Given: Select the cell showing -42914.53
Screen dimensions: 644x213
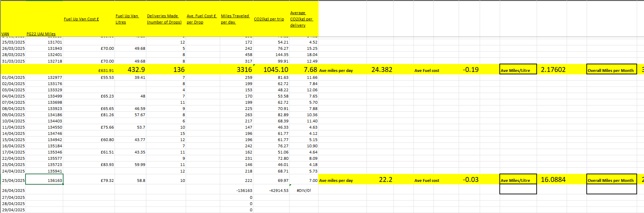Looking at the screenshot, I should point(279,191).
